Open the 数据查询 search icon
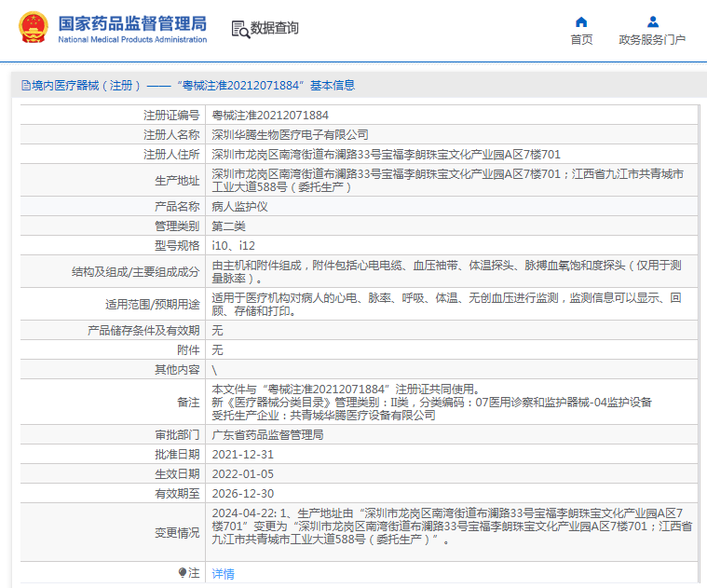 click(240, 29)
